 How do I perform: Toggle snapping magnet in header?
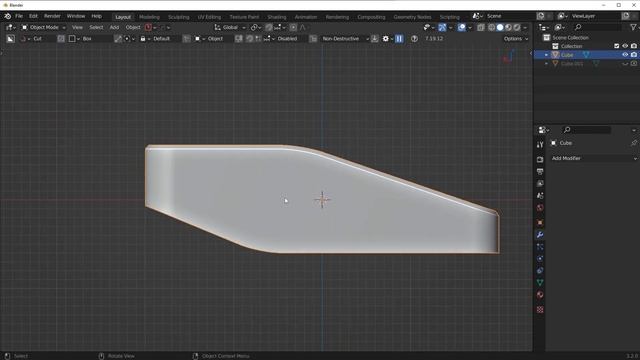tap(269, 27)
